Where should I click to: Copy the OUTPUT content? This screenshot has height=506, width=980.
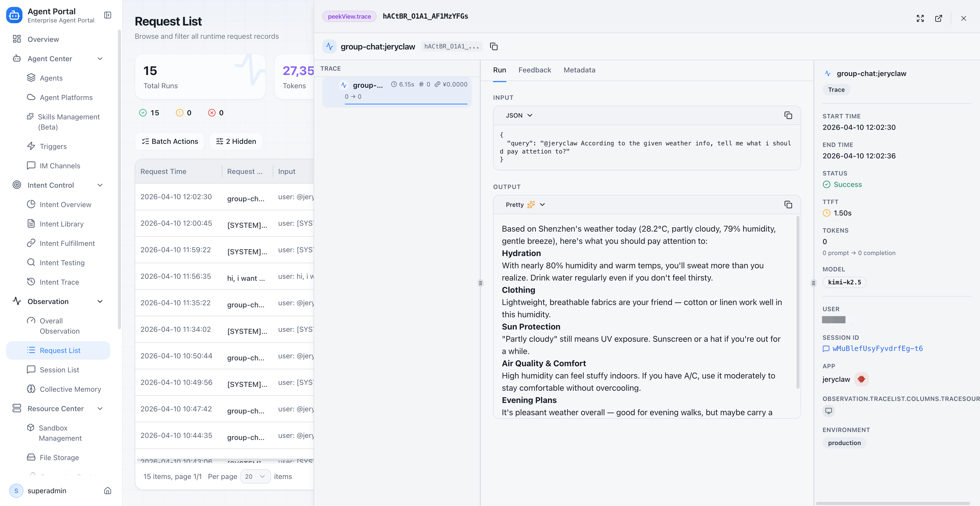point(788,205)
